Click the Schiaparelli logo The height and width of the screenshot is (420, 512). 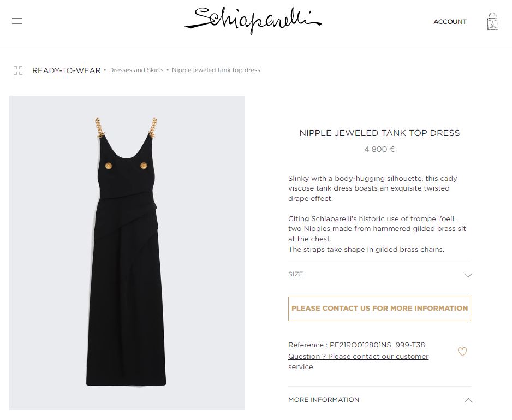253,20
